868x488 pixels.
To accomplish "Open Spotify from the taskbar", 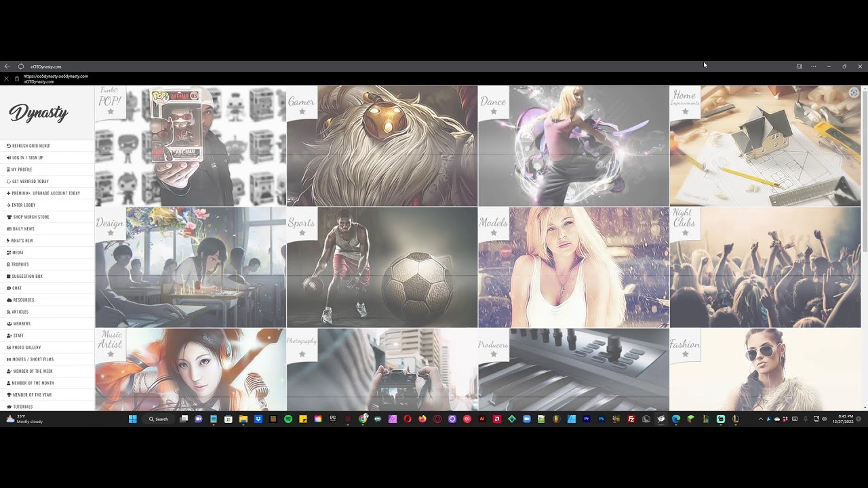I will pyautogui.click(x=288, y=419).
